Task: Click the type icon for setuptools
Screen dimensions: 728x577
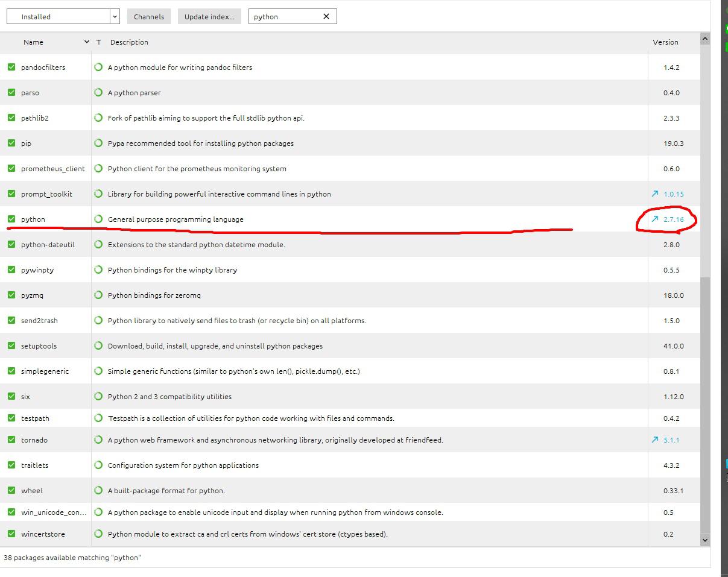Action: (x=98, y=345)
